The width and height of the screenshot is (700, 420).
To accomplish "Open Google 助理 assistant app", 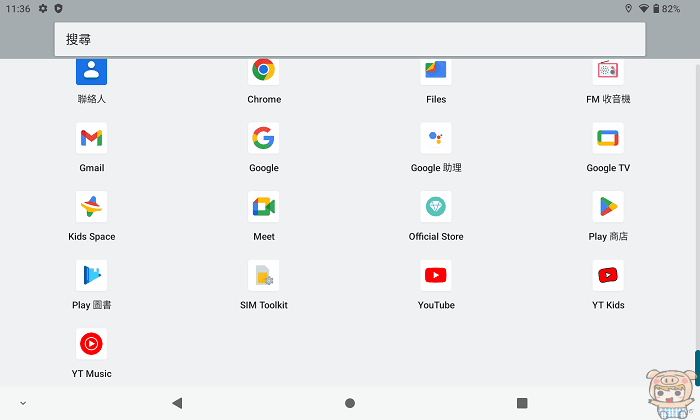I will click(436, 138).
